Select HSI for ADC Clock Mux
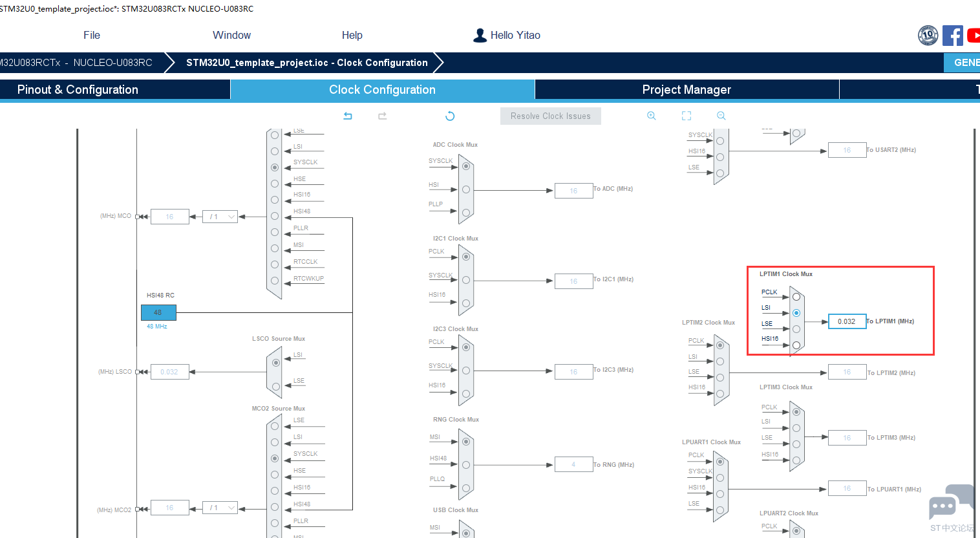This screenshot has width=980, height=538. [x=466, y=189]
